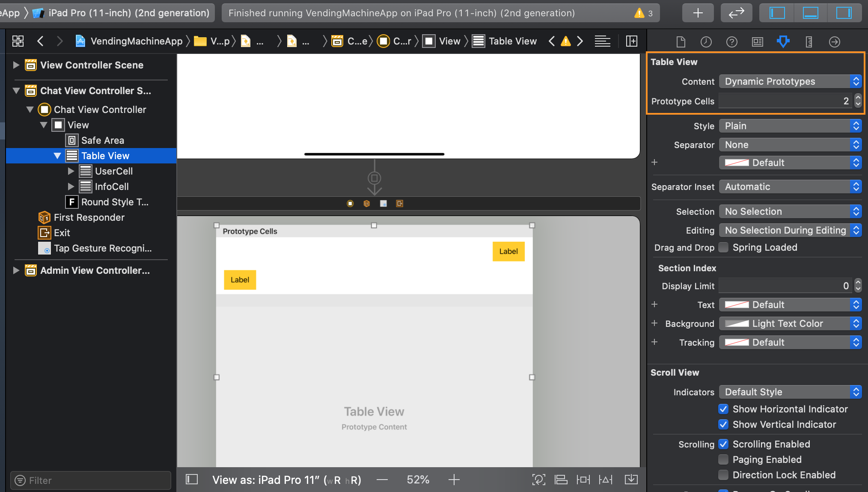Open the Library plus button
The width and height of the screenshot is (868, 492).
[698, 13]
